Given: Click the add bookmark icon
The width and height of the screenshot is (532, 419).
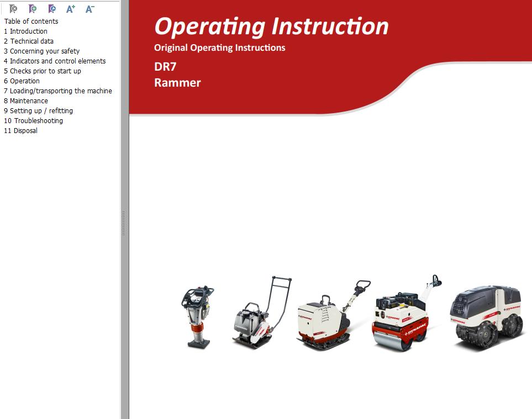Looking at the screenshot, I should [x=33, y=9].
